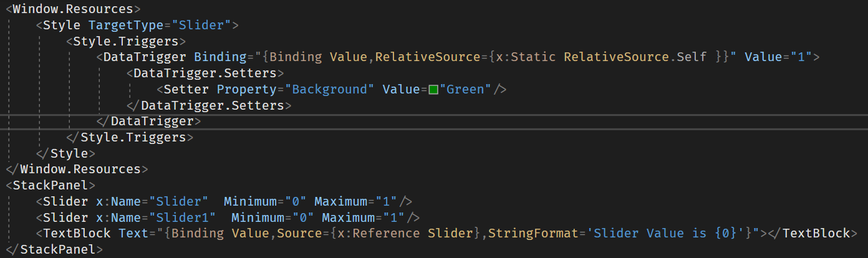Click the opening Window.Resources tag

(x=73, y=9)
